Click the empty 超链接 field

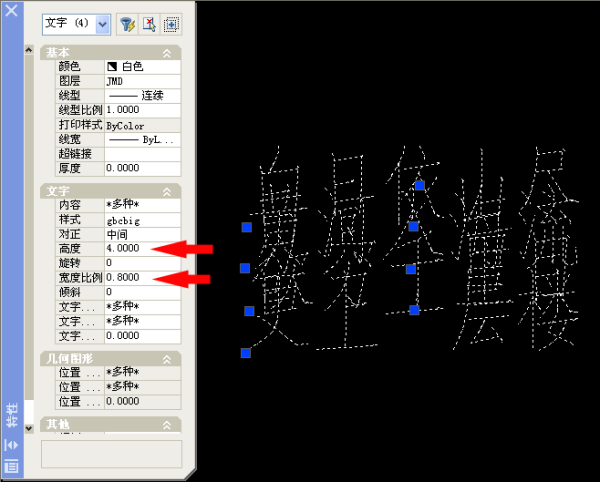pyautogui.click(x=142, y=154)
